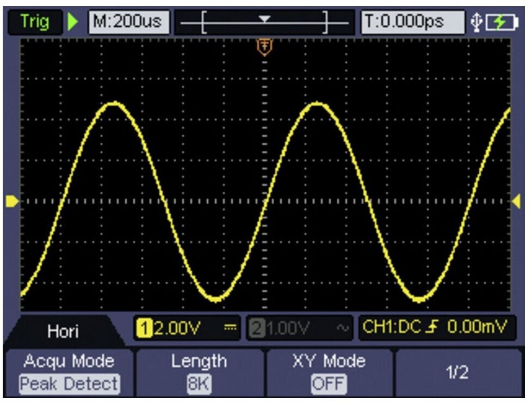
Task: Select the M:200us timebase setting
Action: pyautogui.click(x=128, y=23)
